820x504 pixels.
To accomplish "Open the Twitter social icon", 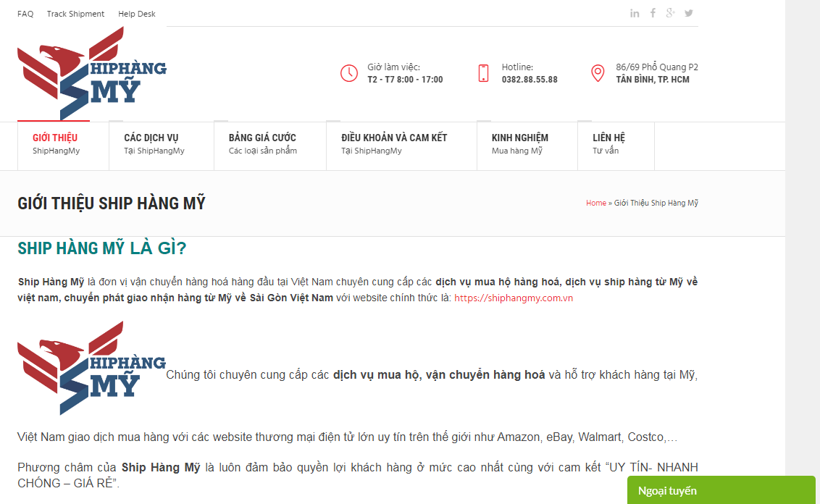I will click(x=689, y=13).
